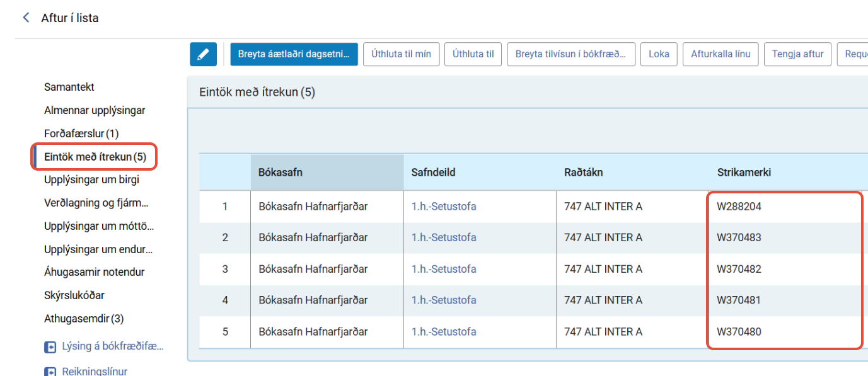Open Samantekt section in sidebar

click(x=69, y=87)
